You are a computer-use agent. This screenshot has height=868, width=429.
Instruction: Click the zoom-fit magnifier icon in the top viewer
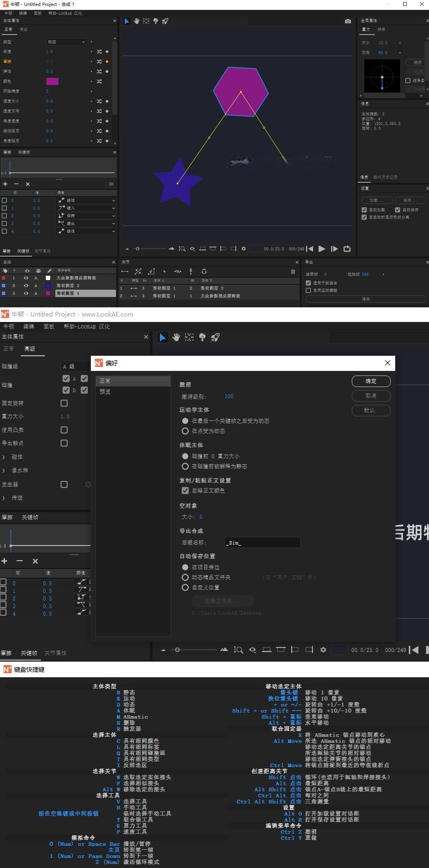click(x=182, y=249)
